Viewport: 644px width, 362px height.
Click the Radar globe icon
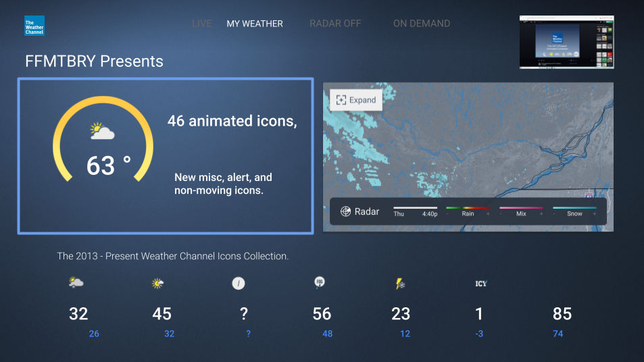tap(345, 211)
